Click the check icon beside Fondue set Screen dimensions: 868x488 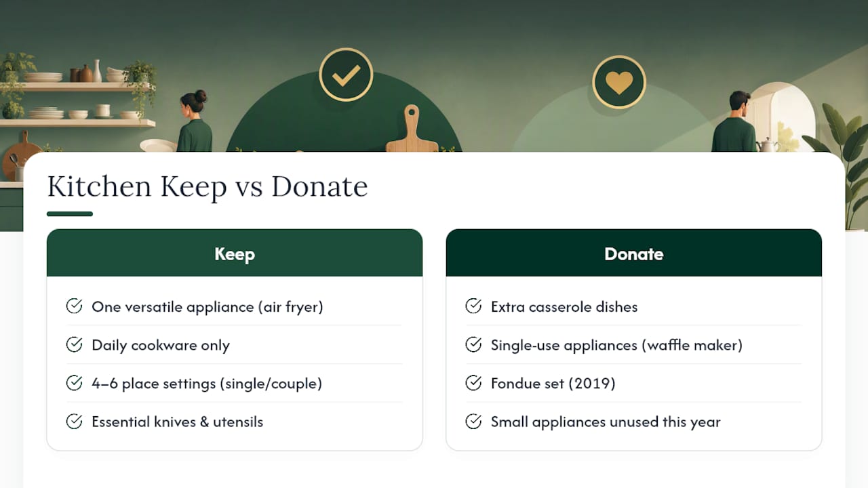click(x=473, y=383)
